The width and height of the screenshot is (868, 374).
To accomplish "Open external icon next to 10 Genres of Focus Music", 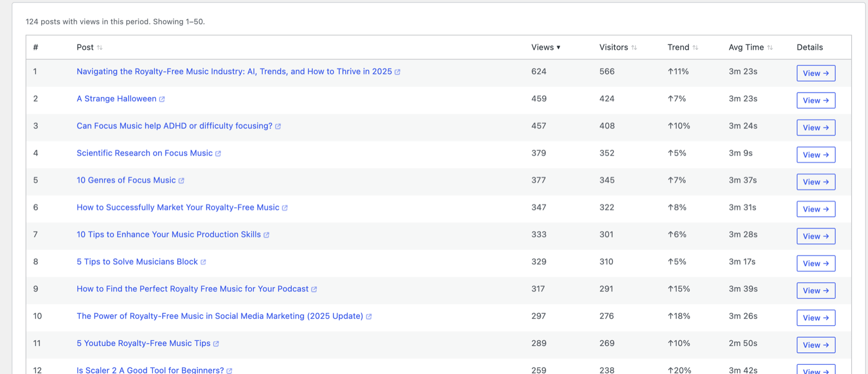I will (x=181, y=180).
